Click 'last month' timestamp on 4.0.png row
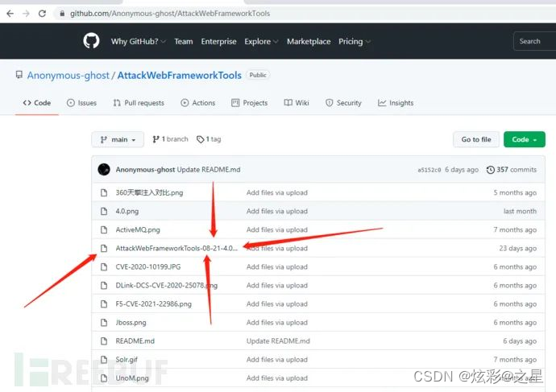556x392 pixels. [x=520, y=212]
